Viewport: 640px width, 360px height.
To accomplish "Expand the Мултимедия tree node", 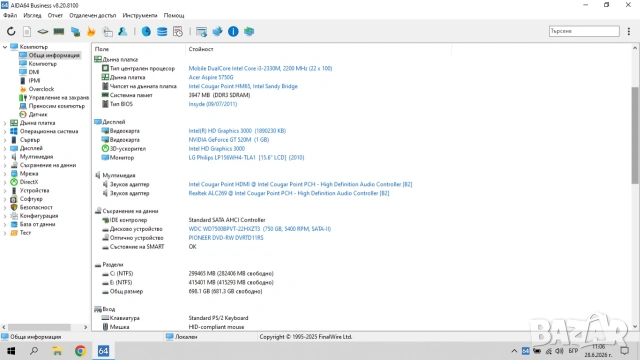I will (x=5, y=157).
